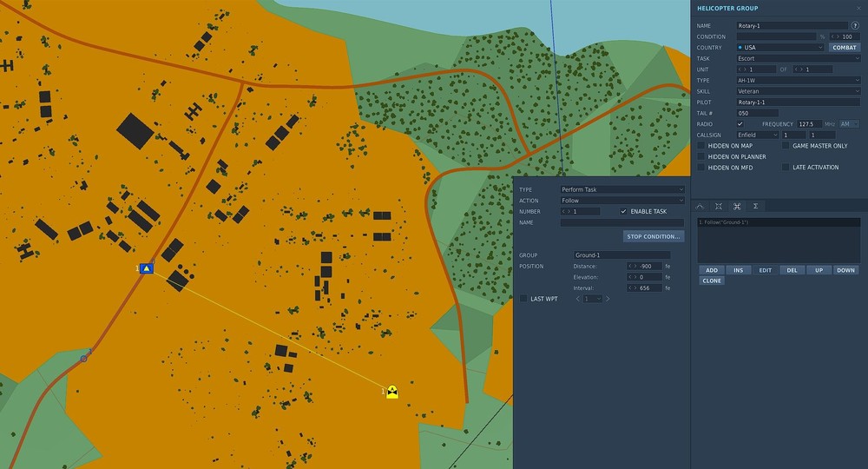Click the EDIT task button
Screen dimensions: 868x469
[x=765, y=270]
